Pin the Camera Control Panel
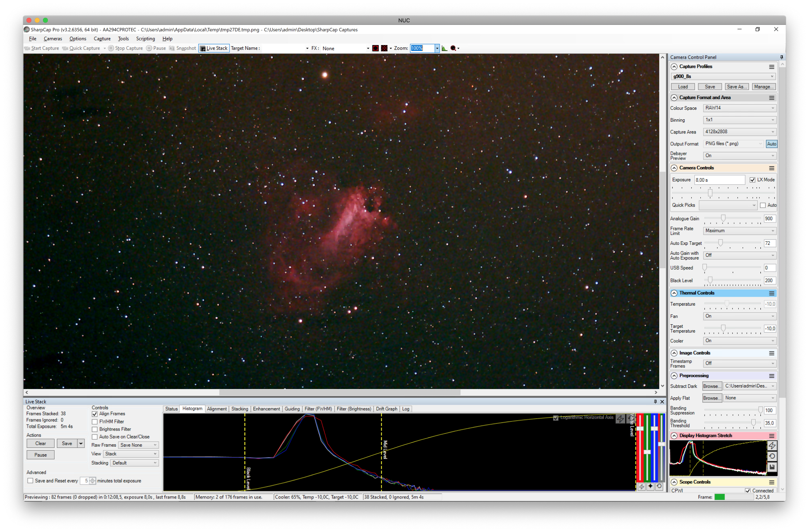Screen dimensions: 809x532 tap(781, 57)
